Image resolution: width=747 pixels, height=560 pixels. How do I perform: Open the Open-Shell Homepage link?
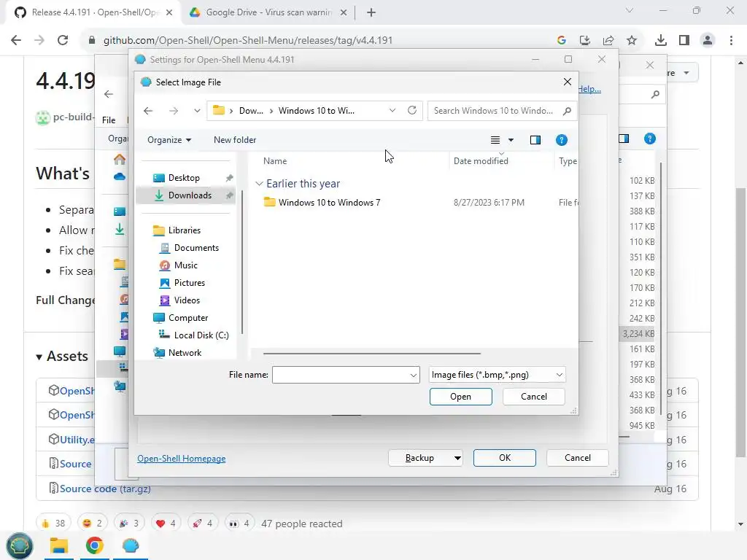pyautogui.click(x=182, y=459)
